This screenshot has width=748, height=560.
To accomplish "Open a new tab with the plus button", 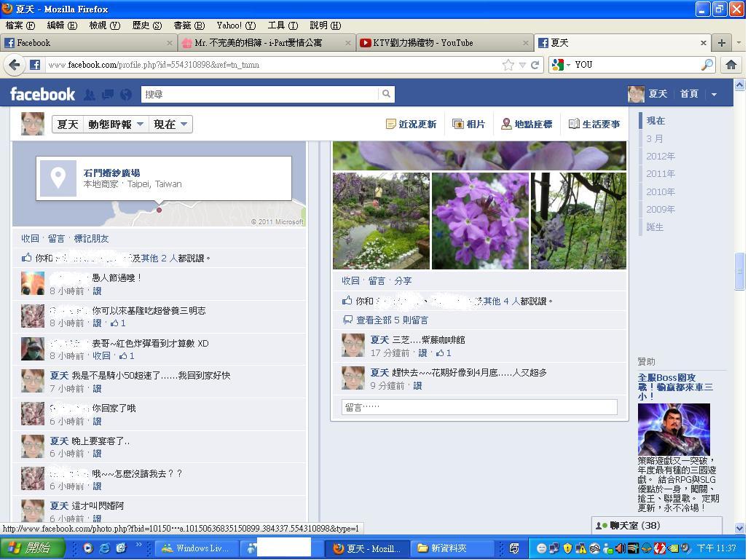I will [x=721, y=43].
